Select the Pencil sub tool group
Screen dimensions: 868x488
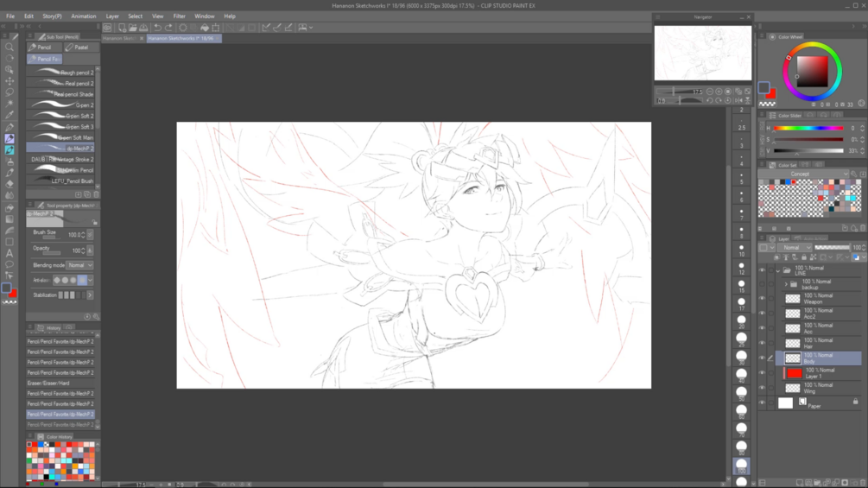(x=42, y=48)
